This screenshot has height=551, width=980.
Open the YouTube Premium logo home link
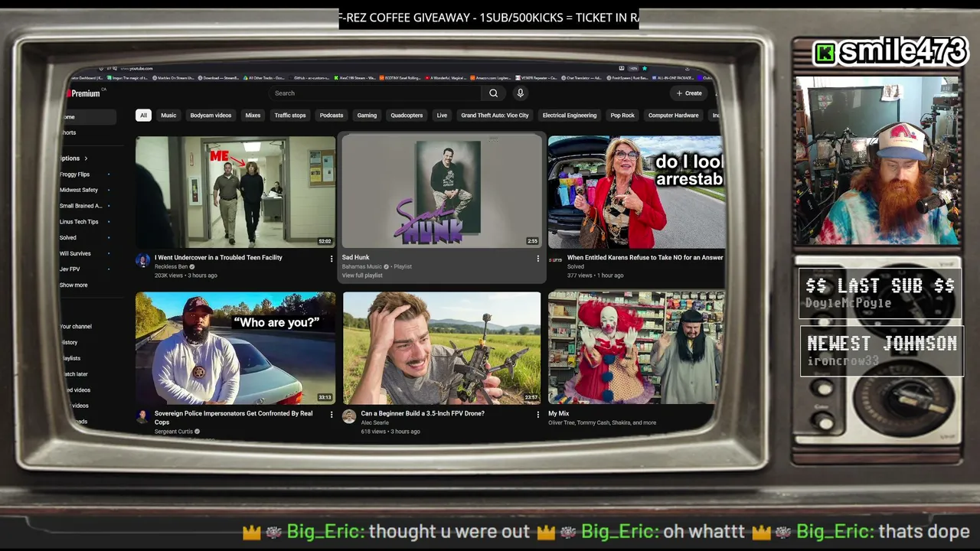pos(83,93)
